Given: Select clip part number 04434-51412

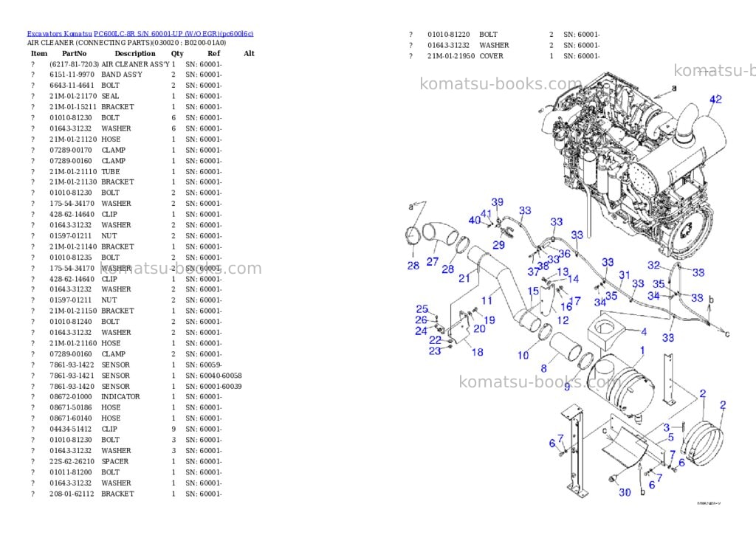Looking at the screenshot, I should pyautogui.click(x=70, y=429).
